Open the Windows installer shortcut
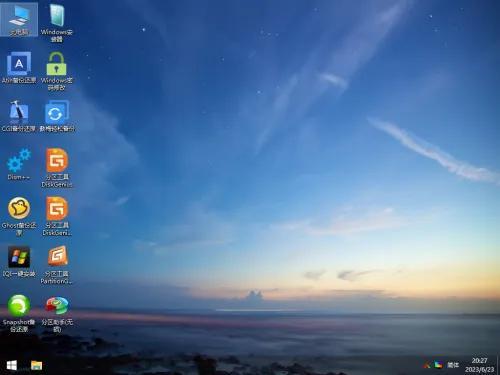Screen dimensions: 500x375 pos(57,23)
